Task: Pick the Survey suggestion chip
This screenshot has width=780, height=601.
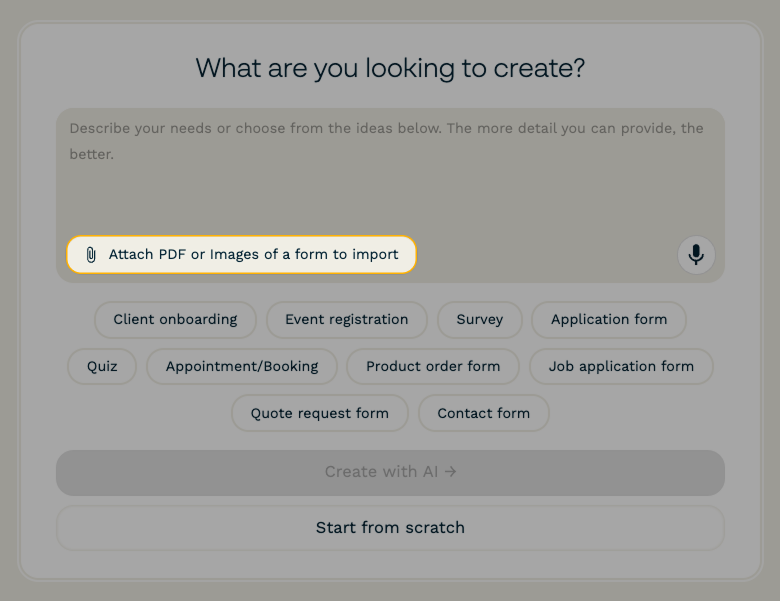Action: (480, 319)
